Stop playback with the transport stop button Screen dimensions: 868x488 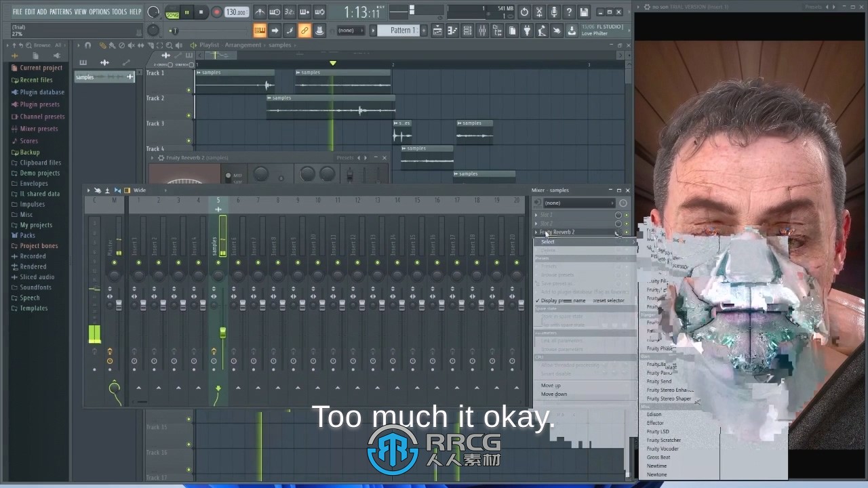click(201, 12)
